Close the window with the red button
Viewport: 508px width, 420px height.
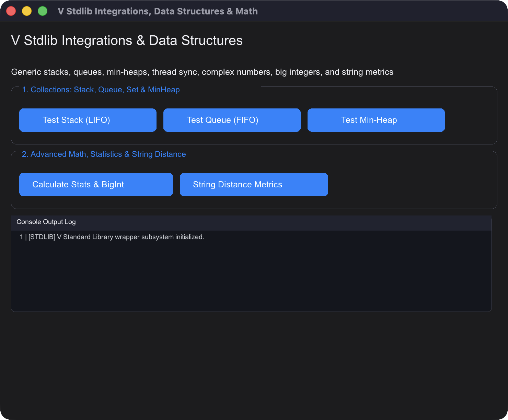click(11, 11)
